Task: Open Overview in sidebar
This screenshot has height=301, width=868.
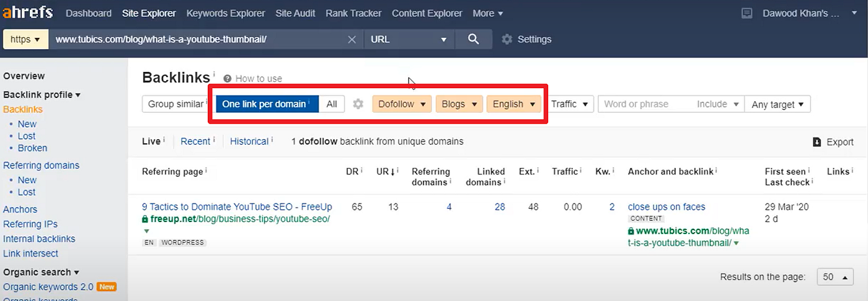Action: [24, 76]
